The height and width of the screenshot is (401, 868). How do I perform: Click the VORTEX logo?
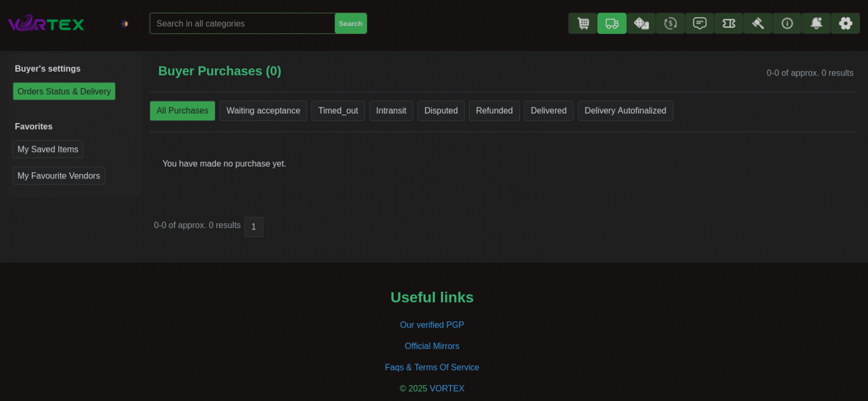(46, 23)
